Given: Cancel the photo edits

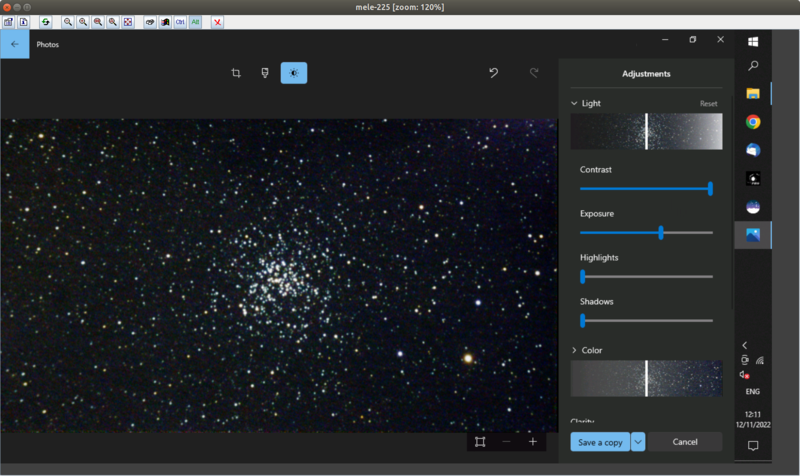Looking at the screenshot, I should click(x=685, y=442).
